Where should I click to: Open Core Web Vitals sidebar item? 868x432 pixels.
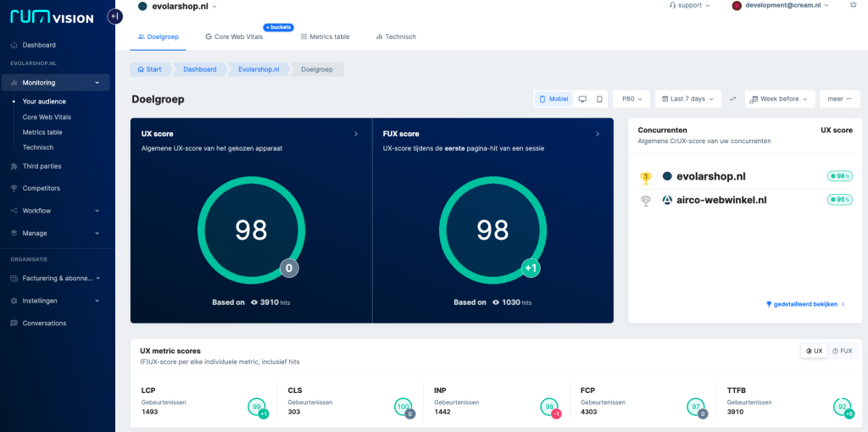pyautogui.click(x=47, y=117)
